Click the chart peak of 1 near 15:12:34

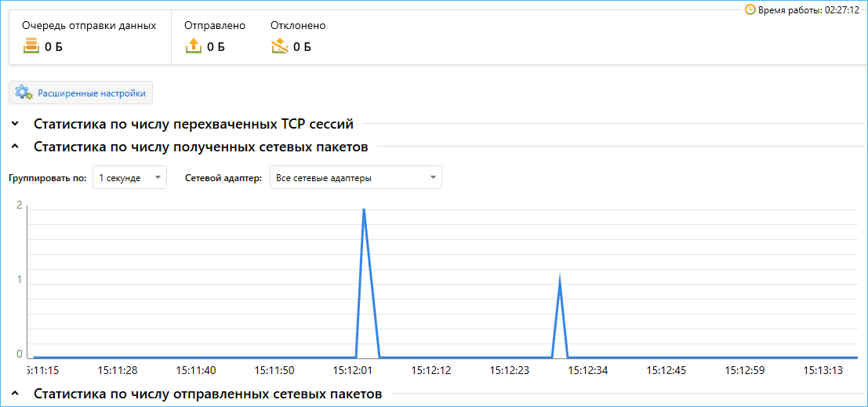559,279
